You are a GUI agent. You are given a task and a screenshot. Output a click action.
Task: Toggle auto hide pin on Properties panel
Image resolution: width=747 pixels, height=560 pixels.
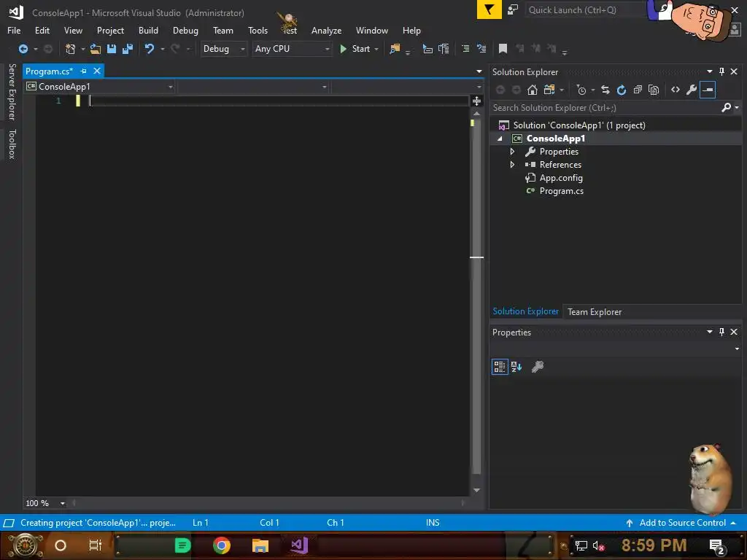(721, 332)
